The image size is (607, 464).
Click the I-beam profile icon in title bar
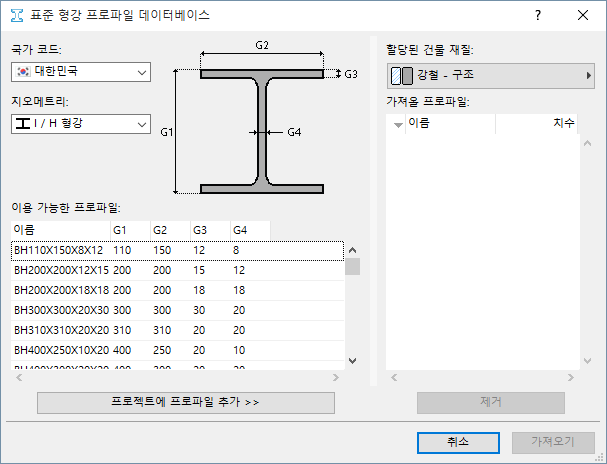tap(17, 15)
